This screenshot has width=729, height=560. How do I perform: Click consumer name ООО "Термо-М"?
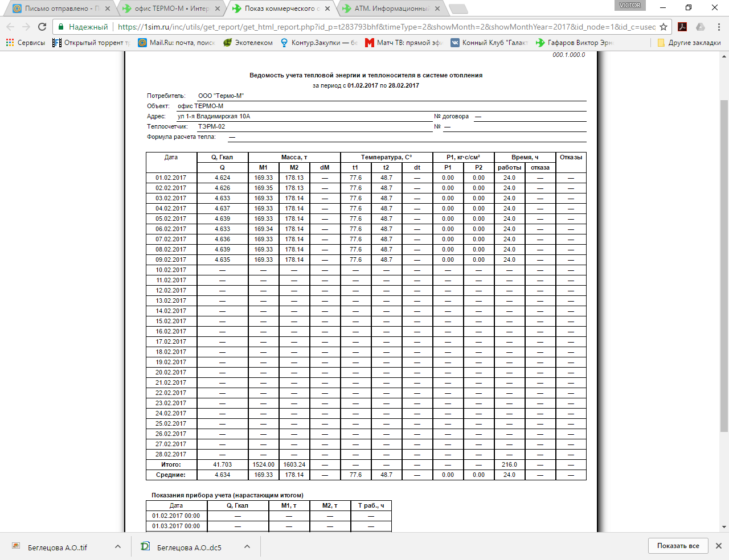(x=221, y=96)
